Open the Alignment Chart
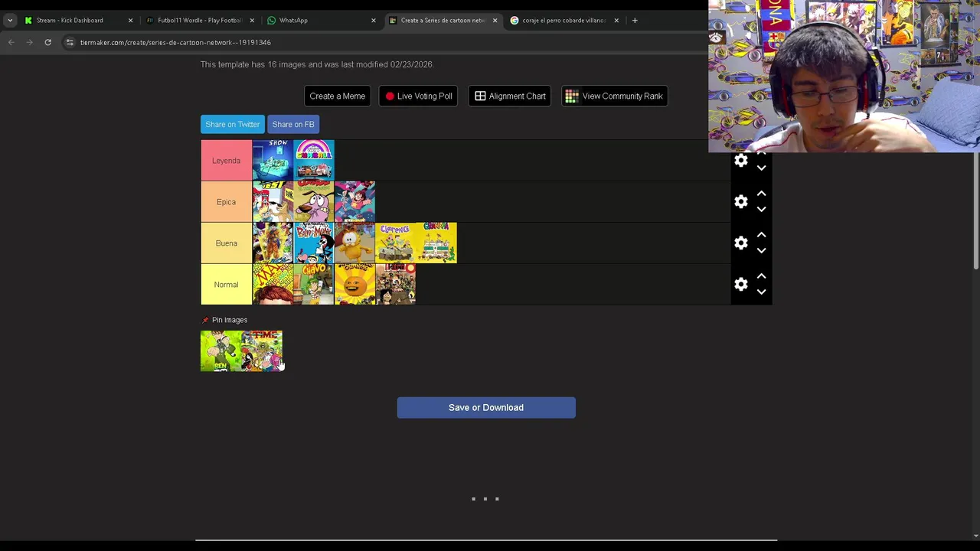Image resolution: width=980 pixels, height=551 pixels. [509, 96]
